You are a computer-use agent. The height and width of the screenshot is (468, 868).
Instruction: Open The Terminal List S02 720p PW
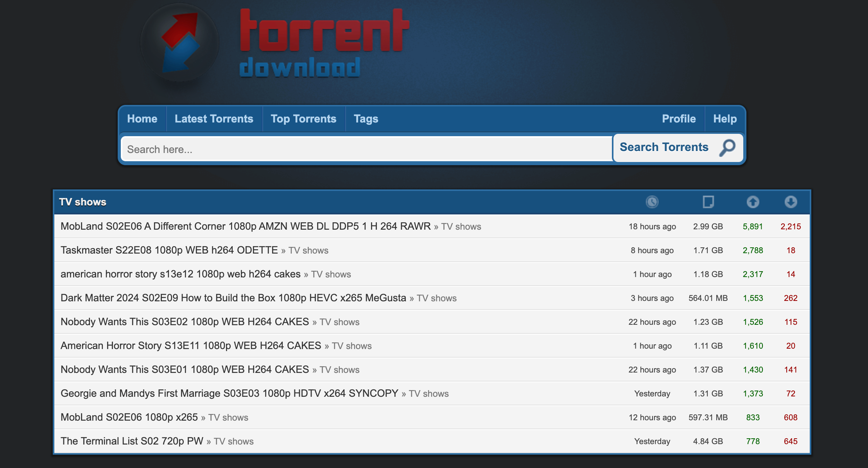tap(132, 441)
